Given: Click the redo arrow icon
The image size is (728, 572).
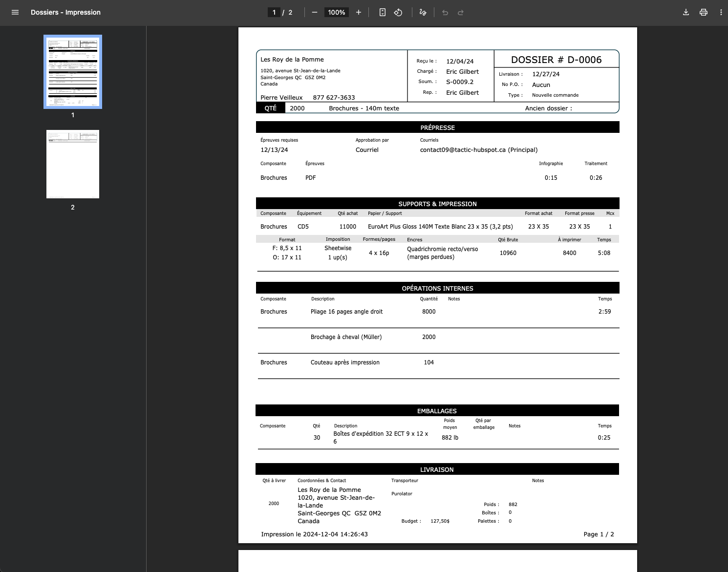Looking at the screenshot, I should click(460, 13).
